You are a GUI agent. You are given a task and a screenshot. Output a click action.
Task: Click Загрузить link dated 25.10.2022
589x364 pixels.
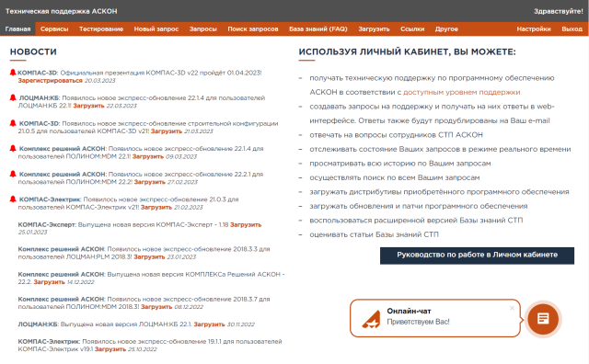pos(110,349)
